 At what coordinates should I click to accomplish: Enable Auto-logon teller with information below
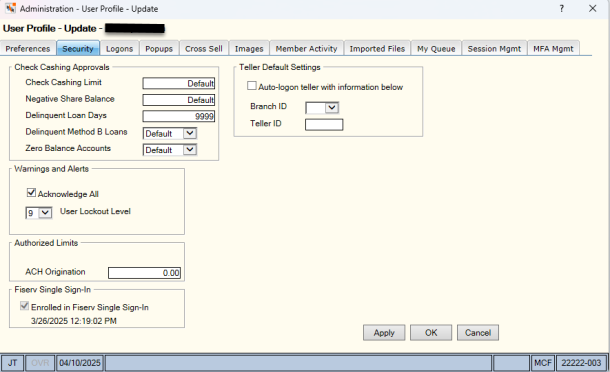pyautogui.click(x=252, y=86)
